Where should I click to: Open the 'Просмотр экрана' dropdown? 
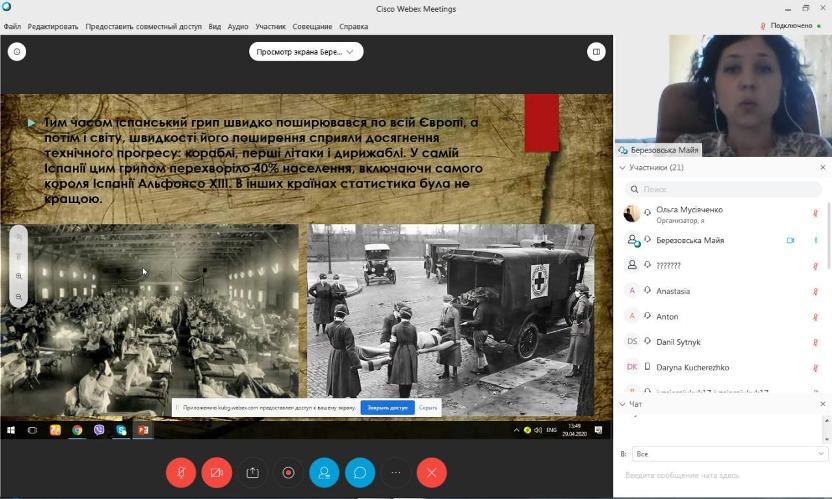tap(306, 52)
